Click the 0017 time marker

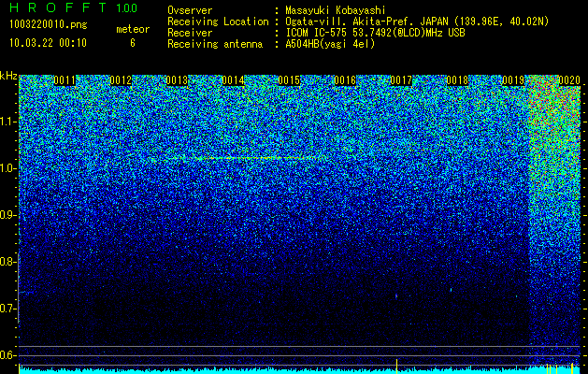coord(401,80)
